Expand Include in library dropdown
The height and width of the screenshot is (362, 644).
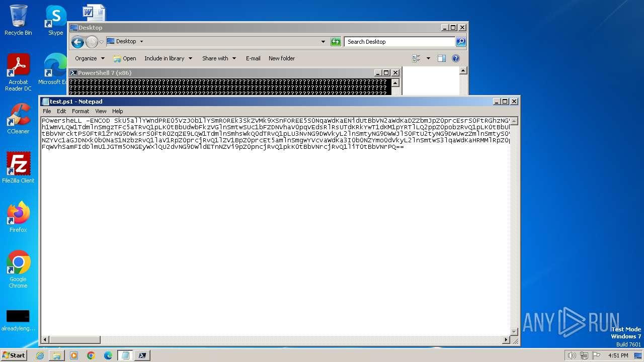tap(169, 58)
